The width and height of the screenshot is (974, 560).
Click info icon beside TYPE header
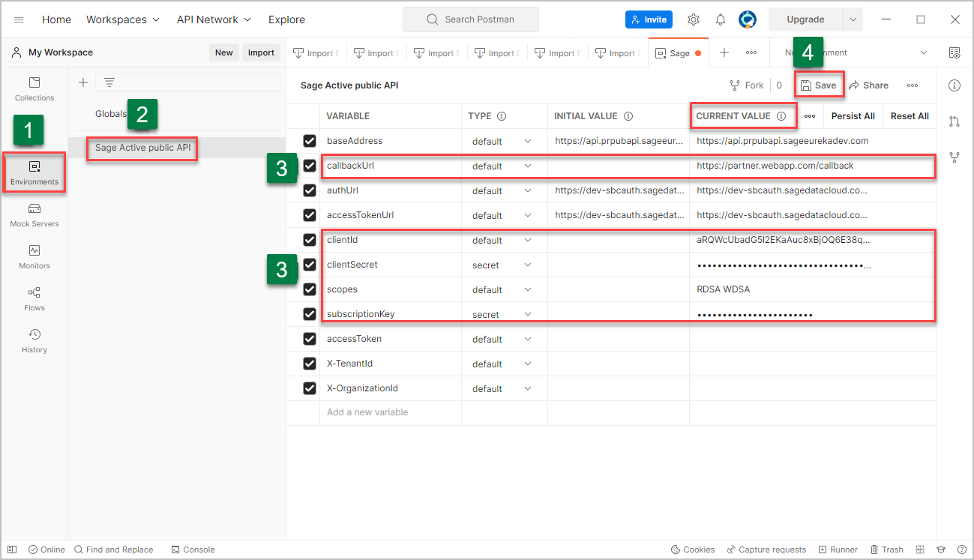pyautogui.click(x=502, y=116)
